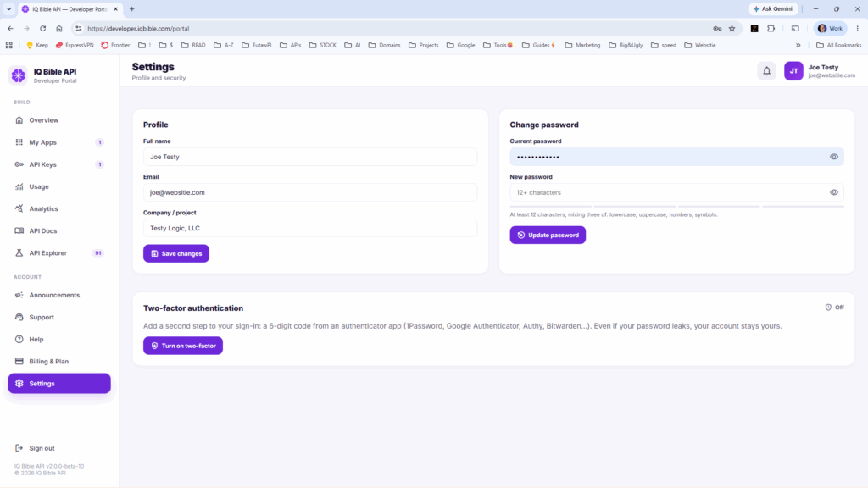Show current password with eye icon

click(x=834, y=157)
